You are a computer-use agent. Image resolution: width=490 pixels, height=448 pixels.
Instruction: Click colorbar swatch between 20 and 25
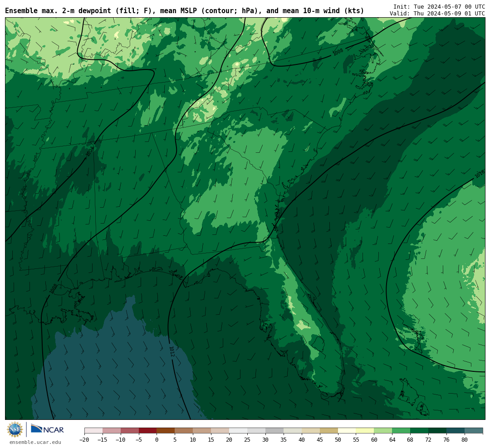click(239, 431)
